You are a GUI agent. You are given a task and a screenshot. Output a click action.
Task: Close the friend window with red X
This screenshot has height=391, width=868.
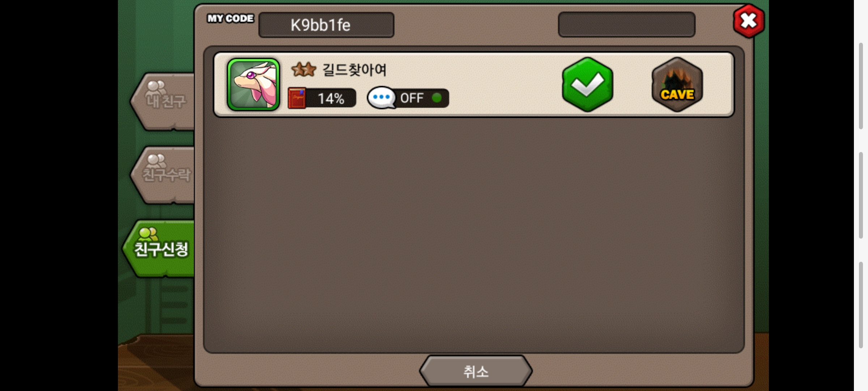click(748, 21)
